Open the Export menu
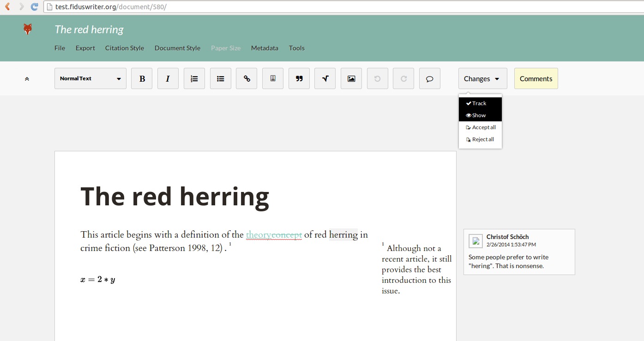The image size is (644, 341). [85, 48]
